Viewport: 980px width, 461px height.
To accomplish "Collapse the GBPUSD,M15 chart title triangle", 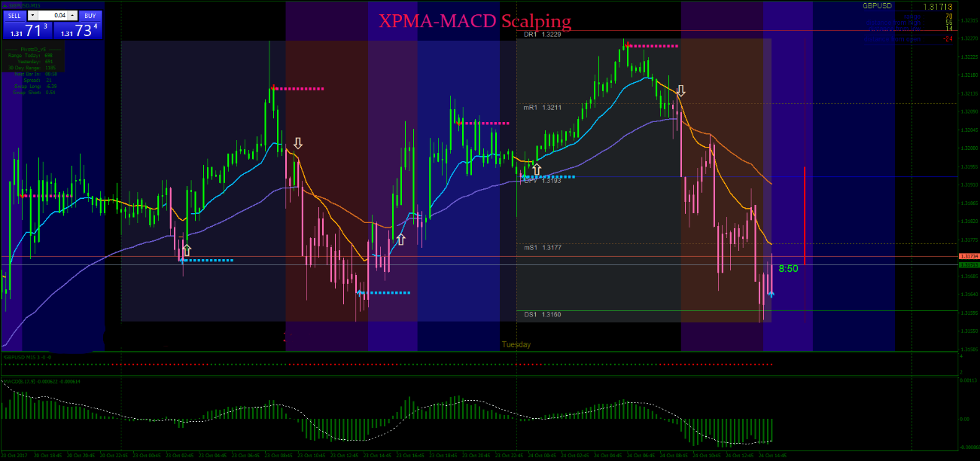I will coord(5,5).
